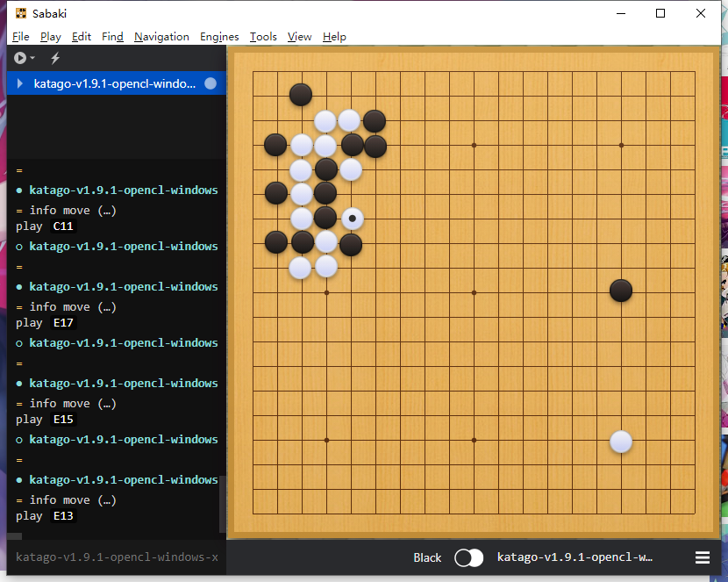The width and height of the screenshot is (728, 582).
Task: Click the marked last-move white stone
Action: (x=353, y=219)
